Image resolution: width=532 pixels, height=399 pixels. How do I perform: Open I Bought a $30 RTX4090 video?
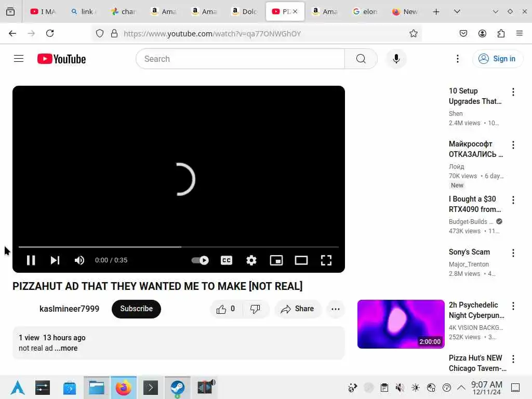475,204
